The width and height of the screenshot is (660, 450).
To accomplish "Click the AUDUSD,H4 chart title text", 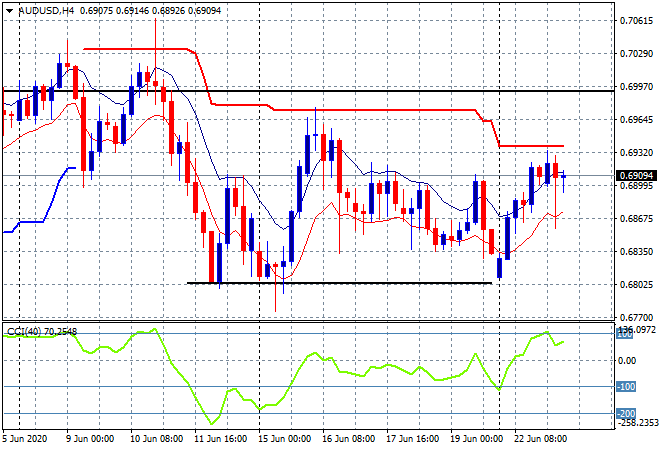I will point(46,11).
